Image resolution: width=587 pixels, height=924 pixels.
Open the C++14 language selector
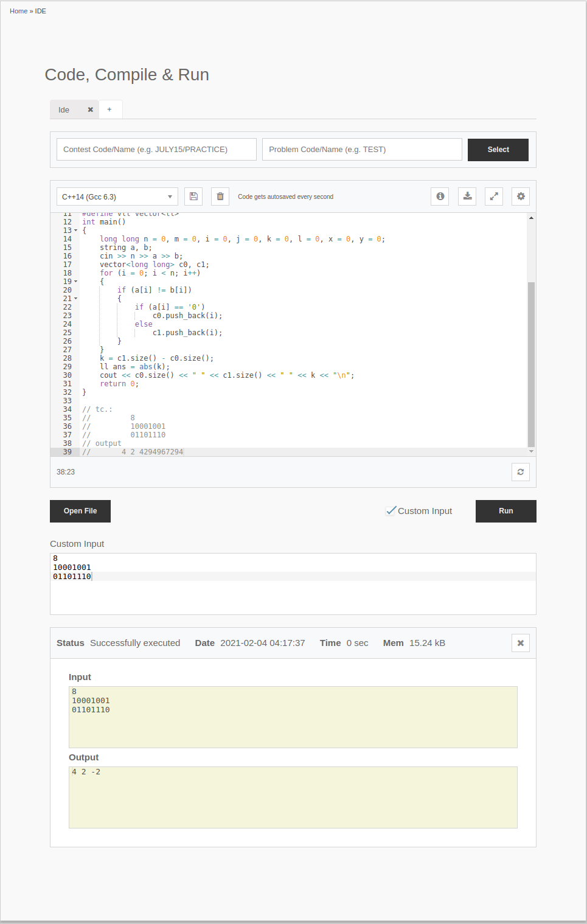117,196
